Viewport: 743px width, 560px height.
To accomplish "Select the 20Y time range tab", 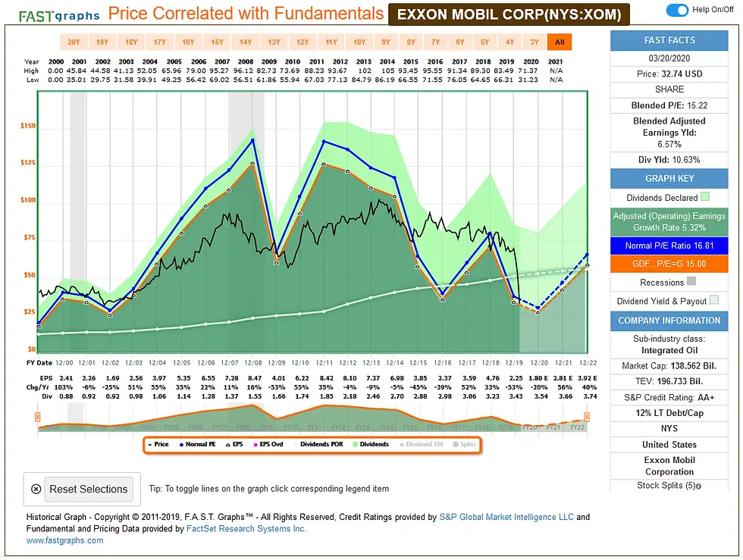I will click(x=74, y=42).
